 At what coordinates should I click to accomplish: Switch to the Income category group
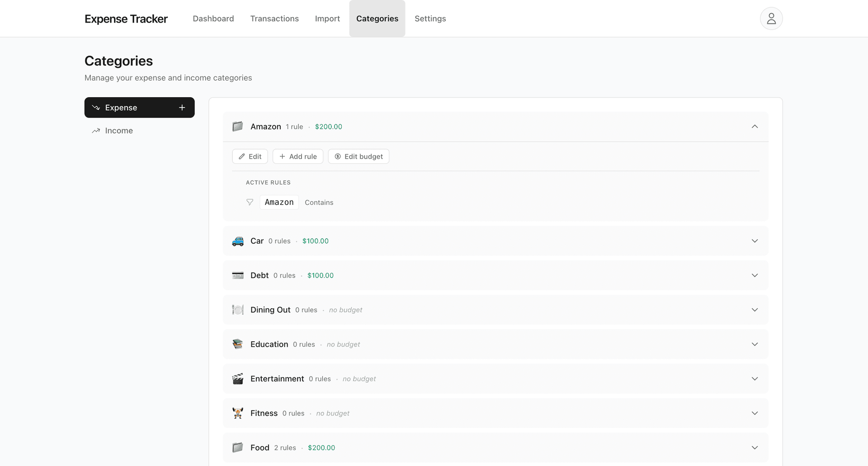tap(118, 131)
